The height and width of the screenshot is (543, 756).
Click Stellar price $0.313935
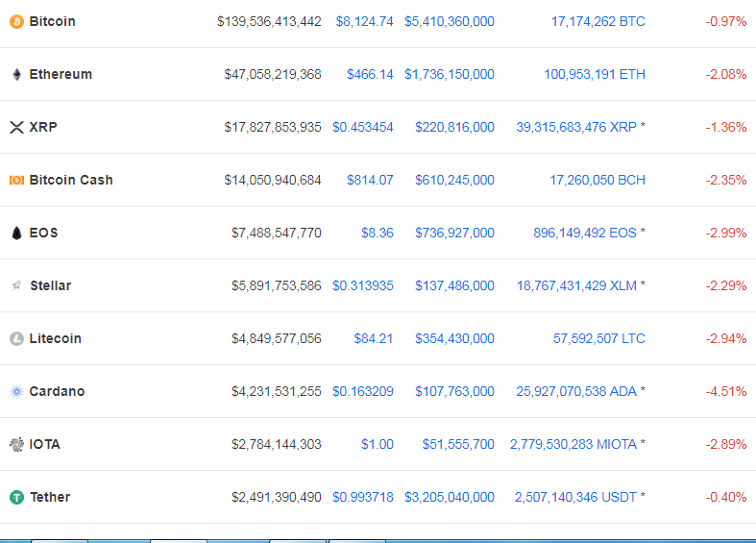click(x=362, y=285)
